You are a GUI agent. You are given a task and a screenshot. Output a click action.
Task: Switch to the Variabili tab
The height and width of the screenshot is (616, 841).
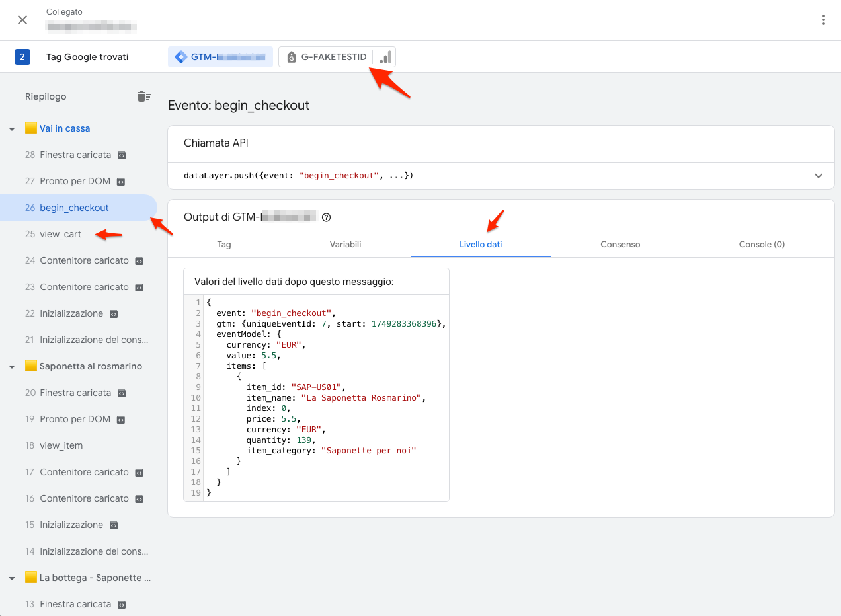(x=345, y=244)
